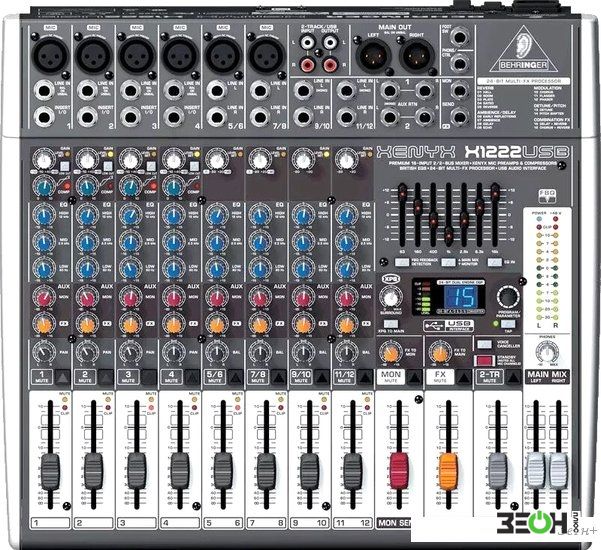The height and width of the screenshot is (550, 601).
Task: Click the XPQ SURROUND knob
Action: coord(391,298)
